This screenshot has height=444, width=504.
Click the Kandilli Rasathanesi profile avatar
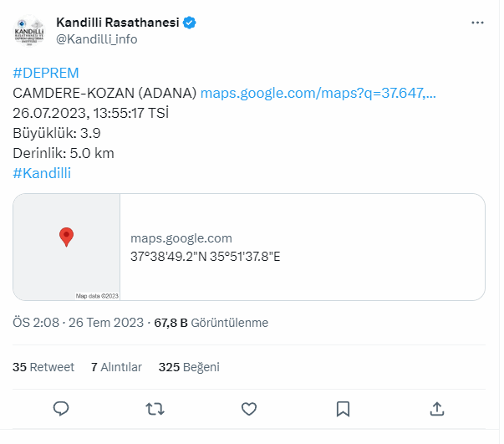29,31
